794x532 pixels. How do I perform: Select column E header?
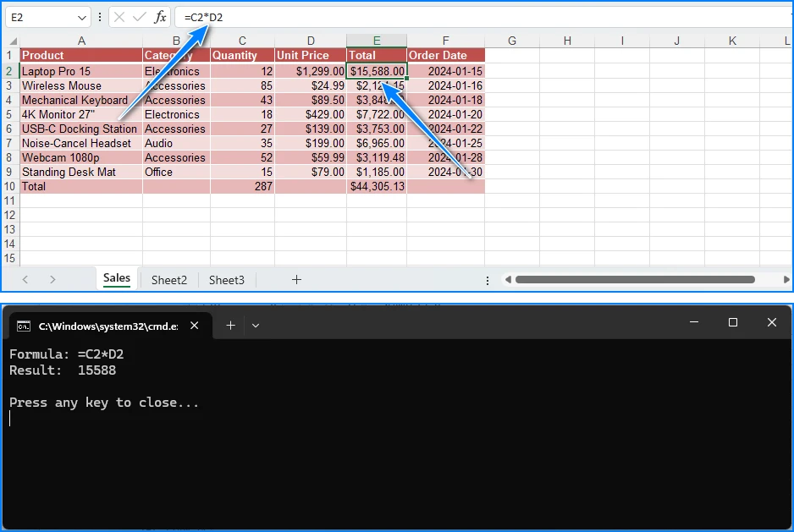[377, 41]
